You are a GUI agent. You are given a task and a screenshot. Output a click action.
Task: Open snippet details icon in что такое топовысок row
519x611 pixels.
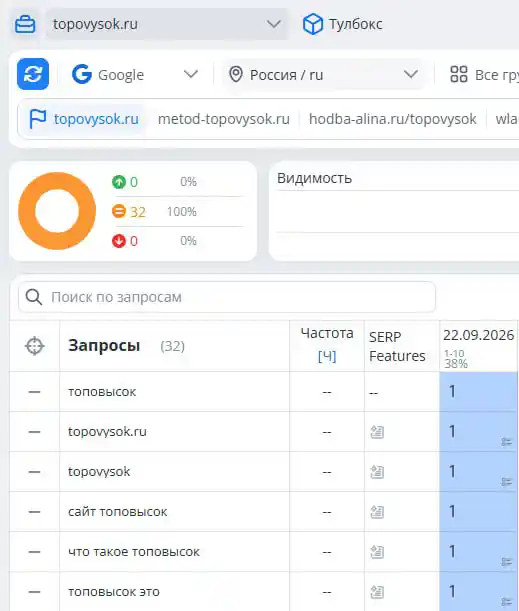(x=507, y=562)
